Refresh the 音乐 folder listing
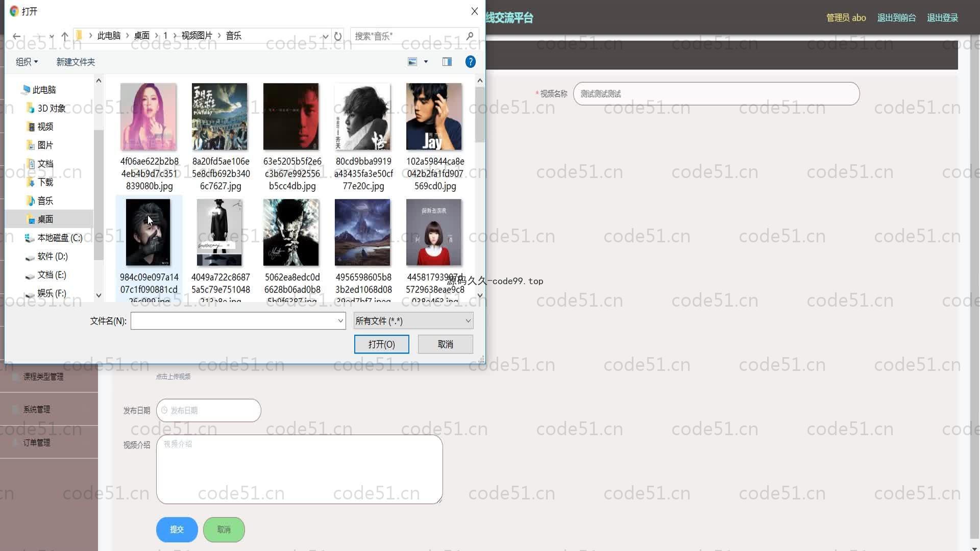Image resolution: width=980 pixels, height=551 pixels. (x=337, y=36)
